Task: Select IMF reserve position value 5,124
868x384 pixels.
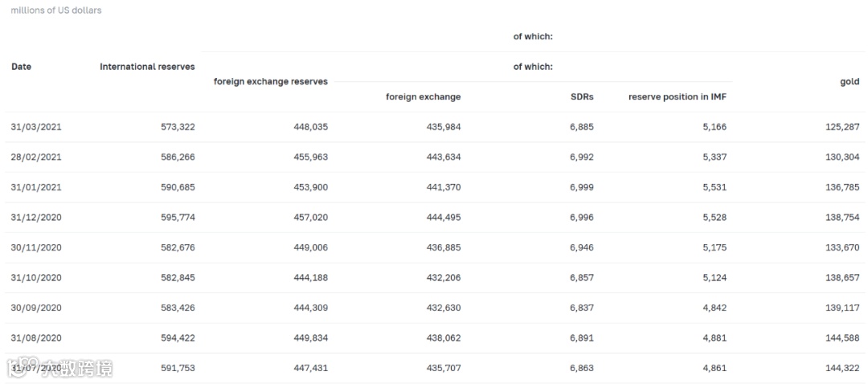Action: pyautogui.click(x=714, y=278)
